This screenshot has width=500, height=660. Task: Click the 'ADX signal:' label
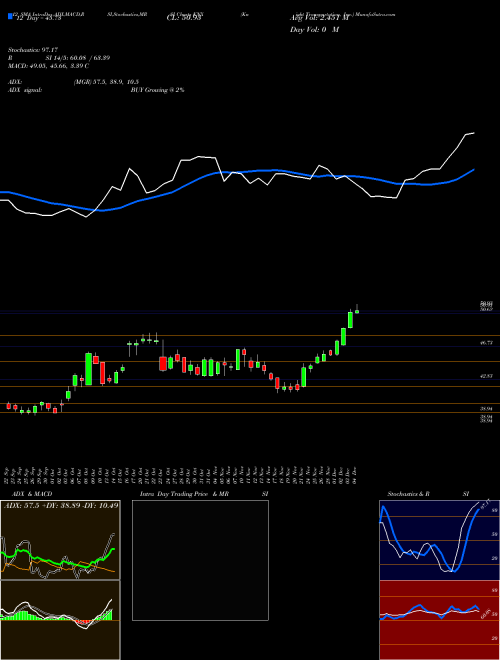(25, 90)
